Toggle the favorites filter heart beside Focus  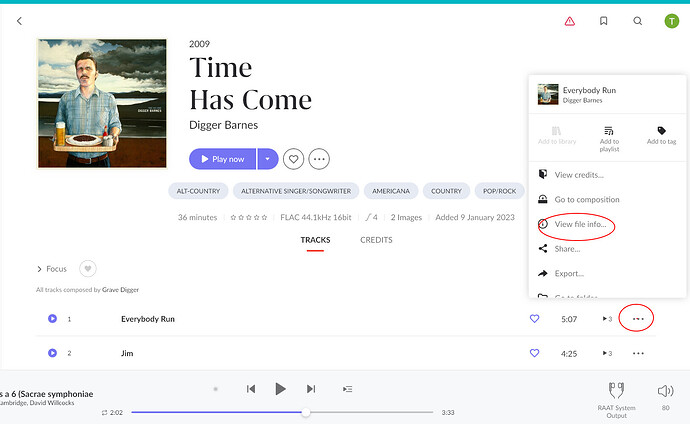pyautogui.click(x=88, y=268)
